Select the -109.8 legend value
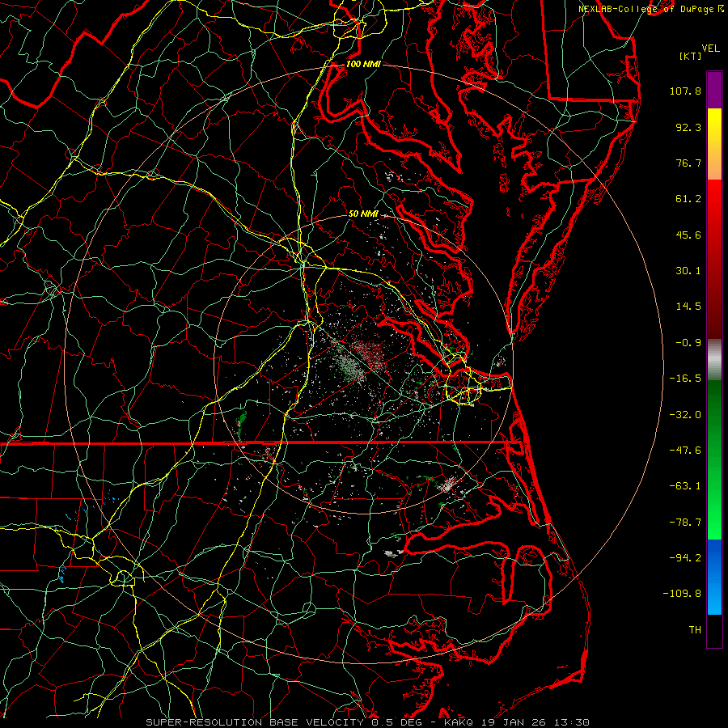Screen dimensions: 728x728 point(682,594)
